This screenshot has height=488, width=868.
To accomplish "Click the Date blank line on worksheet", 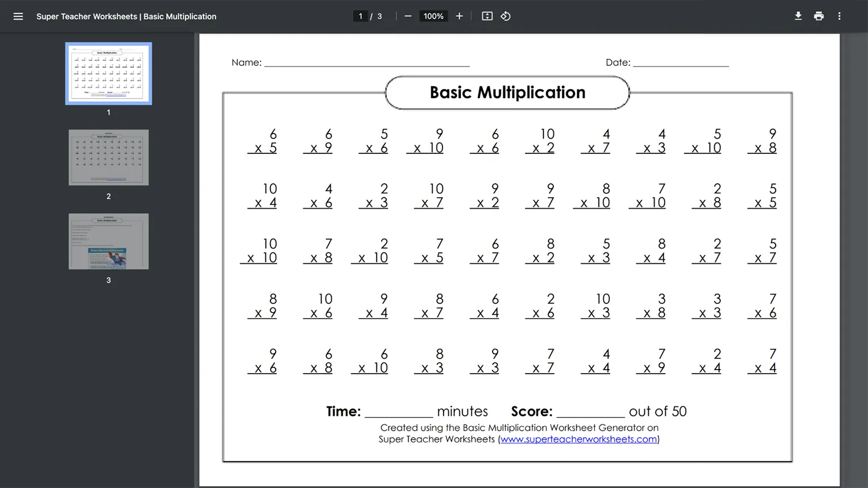I will (x=680, y=63).
